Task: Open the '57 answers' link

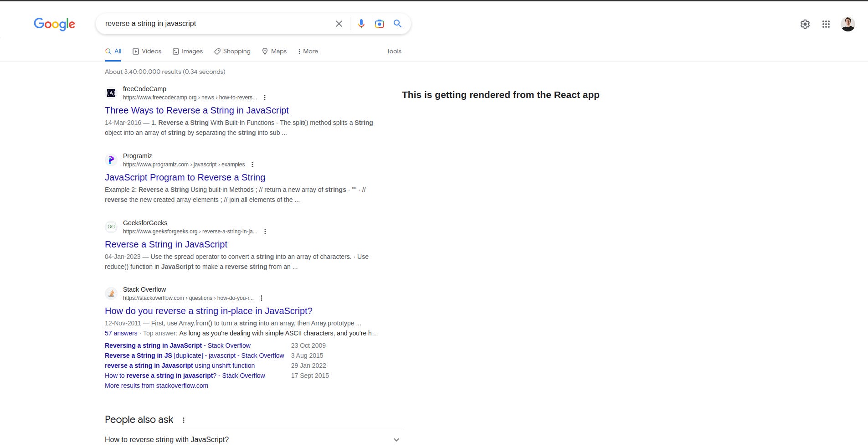Action: pos(121,333)
